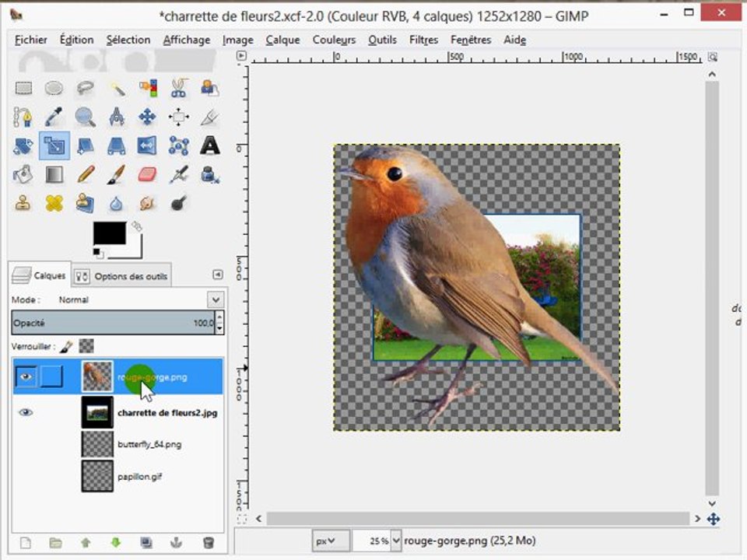Select the Measure compass tool
The height and width of the screenshot is (560, 747).
pyautogui.click(x=117, y=117)
